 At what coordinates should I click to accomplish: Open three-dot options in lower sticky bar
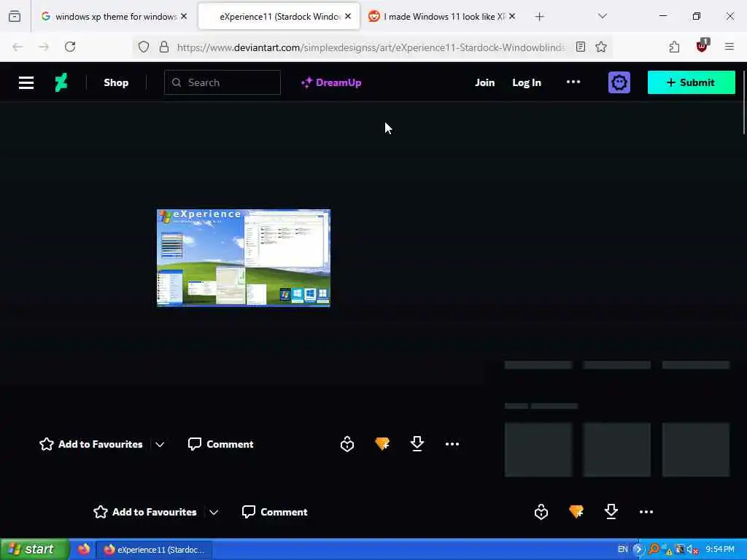tap(646, 512)
